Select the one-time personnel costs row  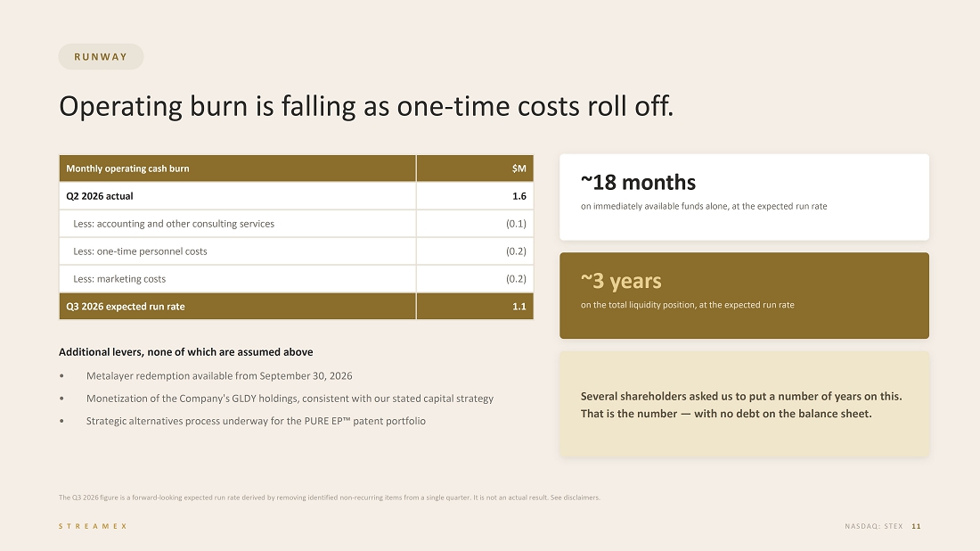[297, 251]
